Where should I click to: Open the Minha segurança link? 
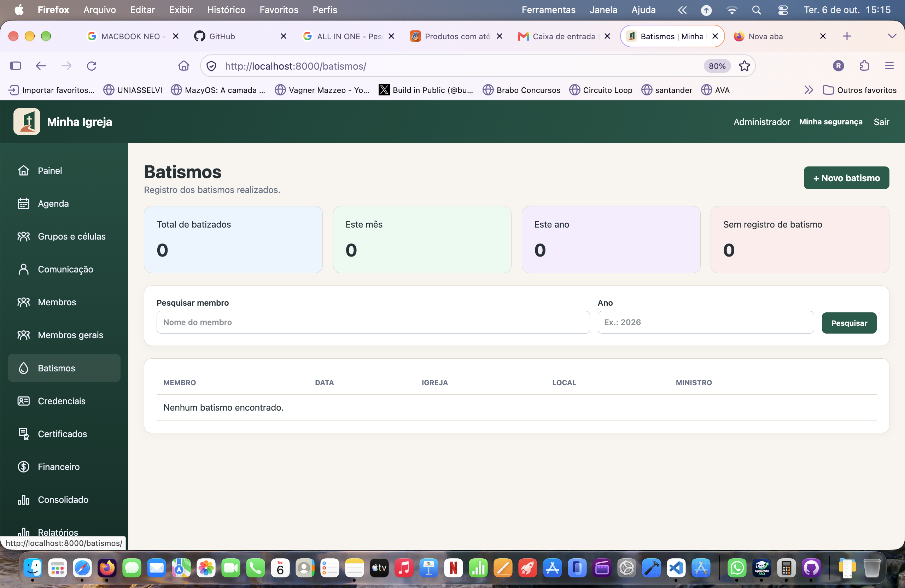click(x=830, y=122)
